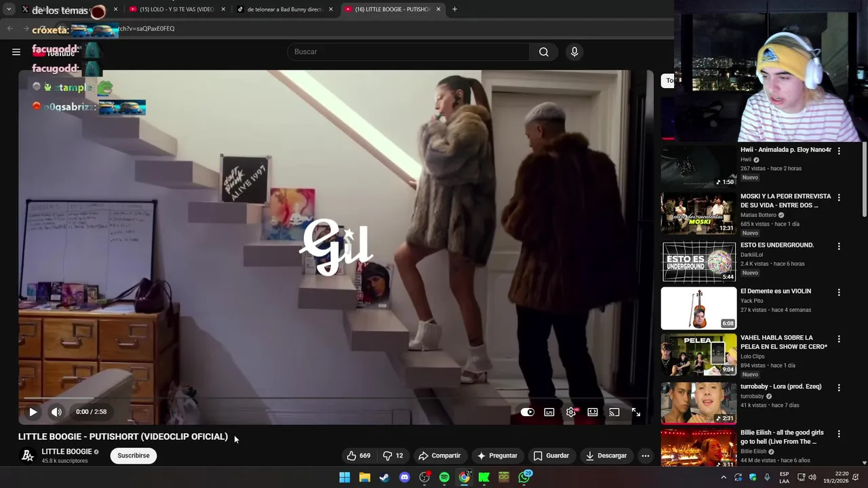868x488 pixels.
Task: Open Spotify from the taskbar
Action: [x=444, y=477]
